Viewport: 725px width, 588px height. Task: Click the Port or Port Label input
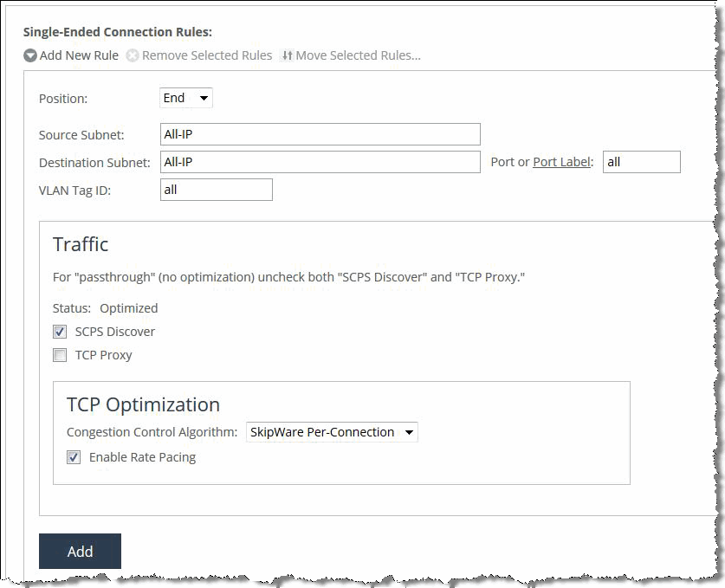[x=641, y=162]
